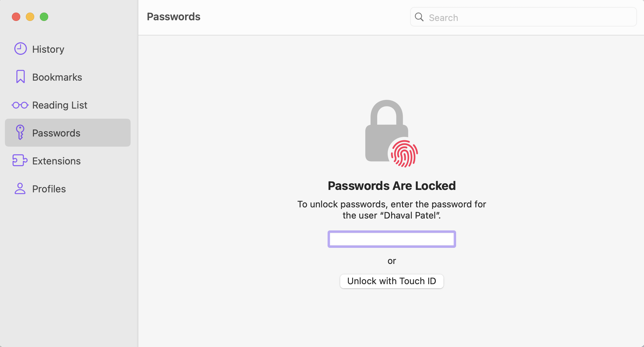Image resolution: width=644 pixels, height=347 pixels.
Task: Go to the Bookmarks sidebar label
Action: pyautogui.click(x=57, y=77)
